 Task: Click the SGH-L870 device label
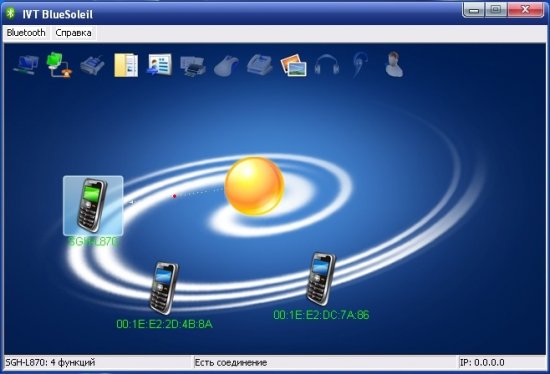coord(93,242)
